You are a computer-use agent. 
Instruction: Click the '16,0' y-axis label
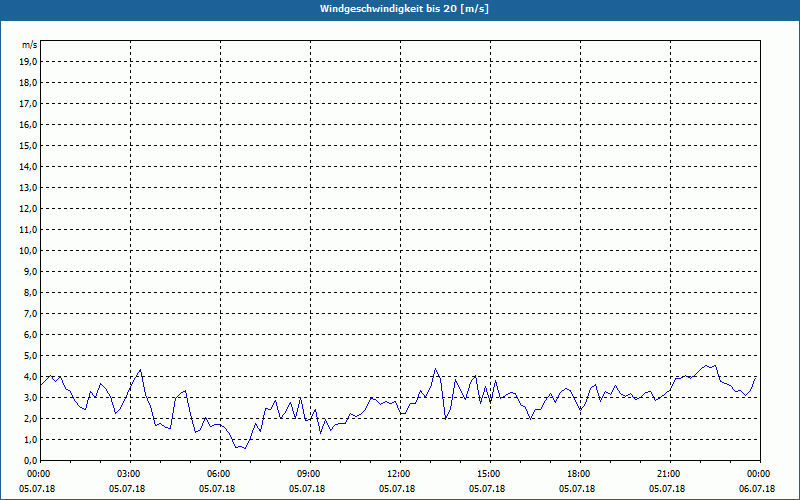tap(28, 124)
